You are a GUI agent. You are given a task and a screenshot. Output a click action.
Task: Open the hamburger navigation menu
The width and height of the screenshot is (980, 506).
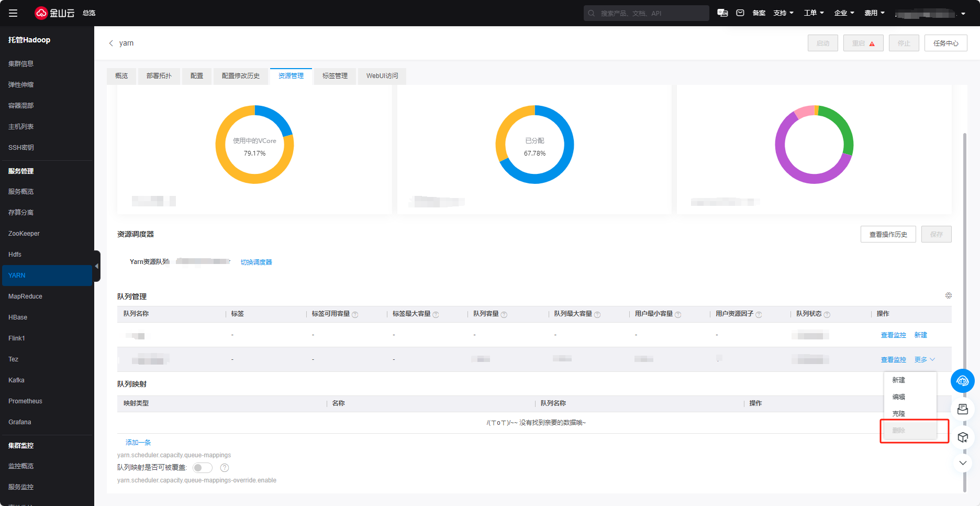click(x=13, y=13)
